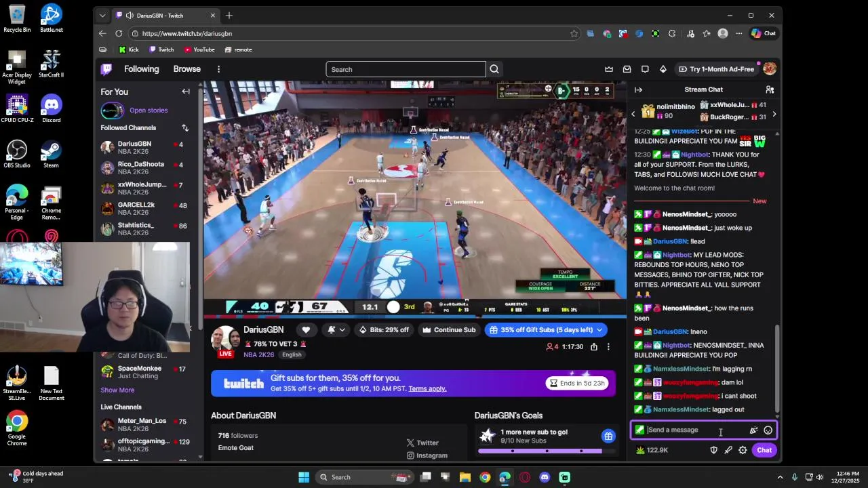Open the Following tab
This screenshot has height=488, width=868.
(141, 69)
